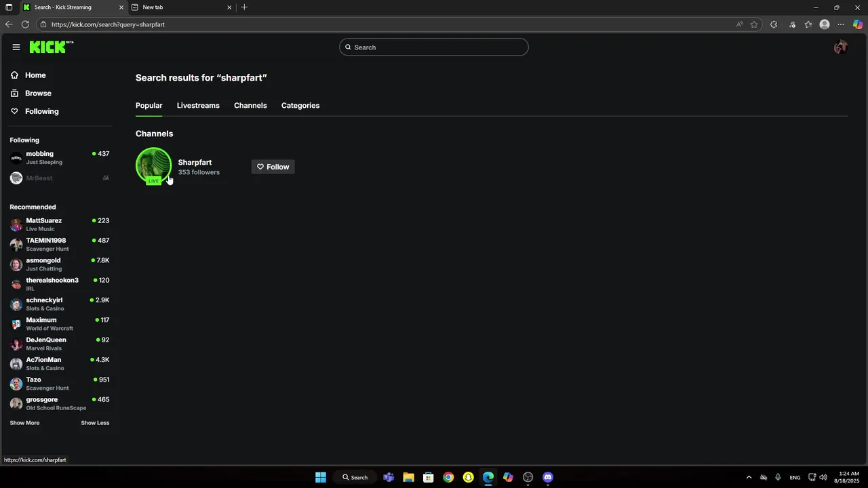Open asmongold recommended channel
The image size is (868, 488).
tap(60, 264)
